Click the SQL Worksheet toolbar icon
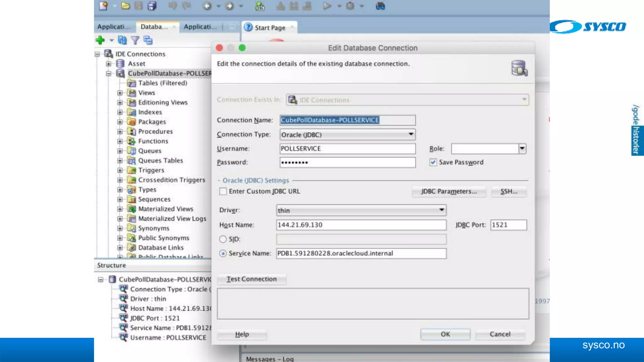 (x=260, y=6)
